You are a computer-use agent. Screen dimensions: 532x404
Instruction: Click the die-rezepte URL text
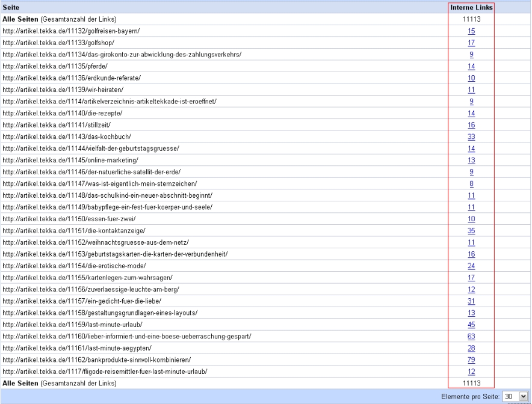click(63, 113)
